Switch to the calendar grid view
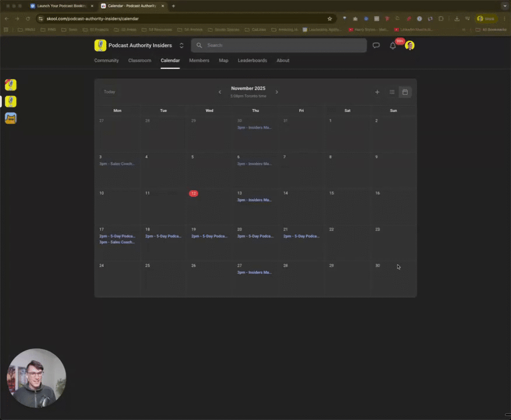The height and width of the screenshot is (420, 511). 405,92
